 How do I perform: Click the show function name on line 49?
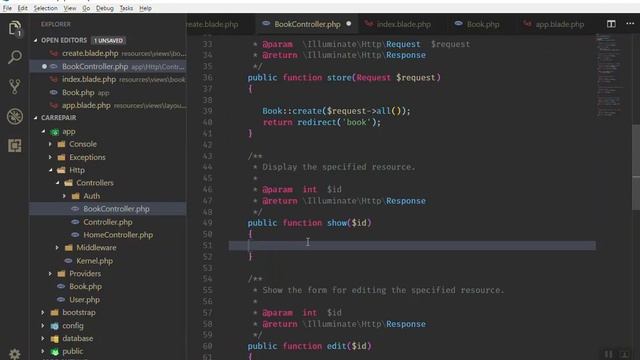(x=337, y=223)
